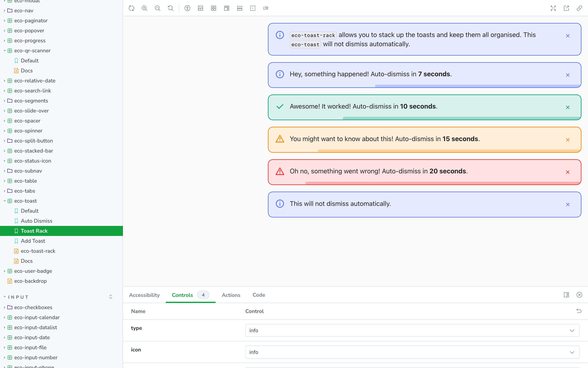Click the green 10 seconds toast progress bar

click(462, 118)
